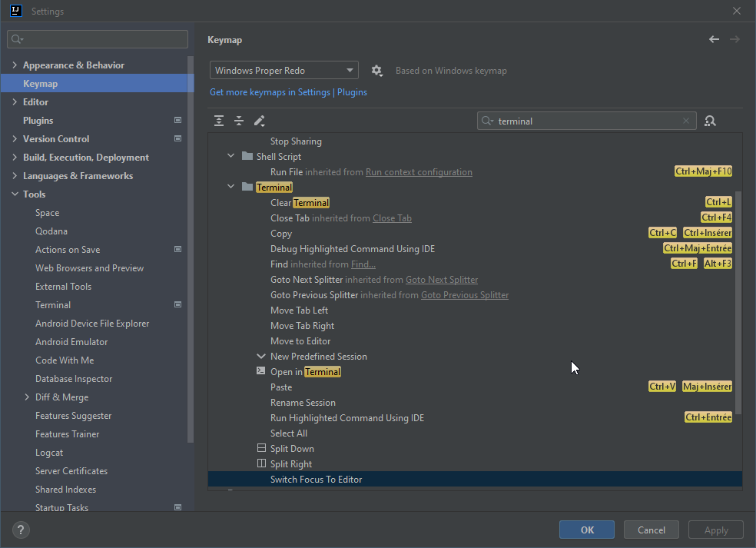Click Find Actions by Shortcut icon
756x548 pixels.
pos(710,121)
